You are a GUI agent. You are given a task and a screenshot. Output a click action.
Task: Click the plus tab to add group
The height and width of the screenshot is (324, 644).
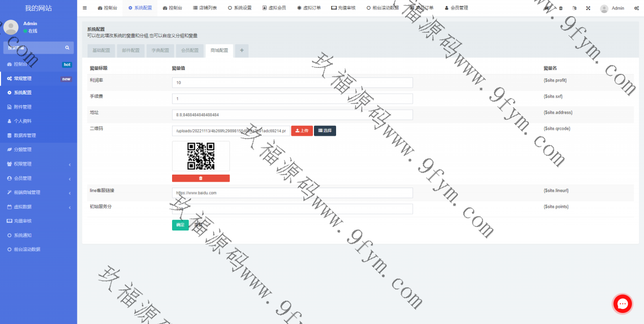pos(242,50)
